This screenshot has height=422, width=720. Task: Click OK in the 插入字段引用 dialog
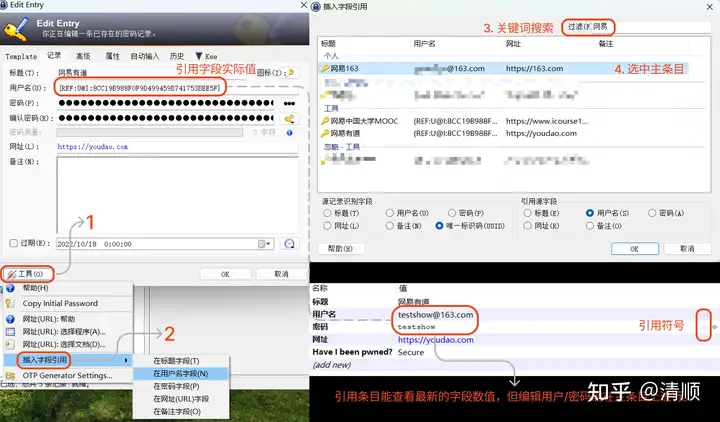pos(635,248)
